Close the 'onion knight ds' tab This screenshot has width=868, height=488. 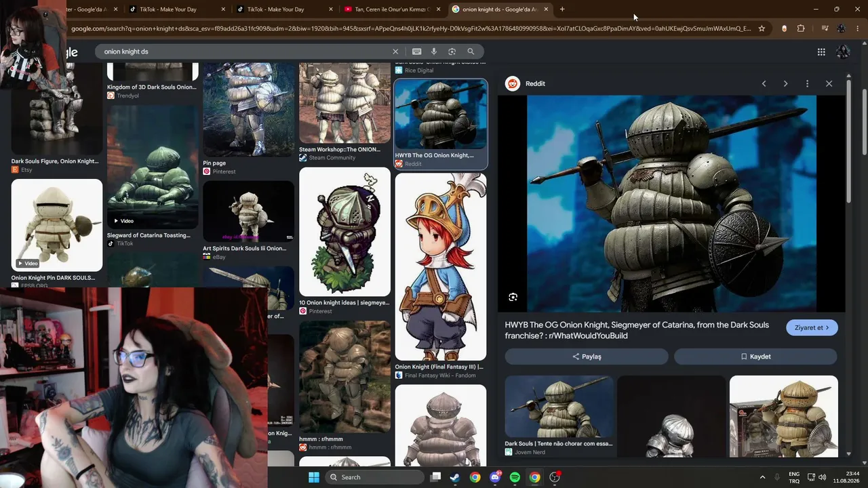click(546, 9)
